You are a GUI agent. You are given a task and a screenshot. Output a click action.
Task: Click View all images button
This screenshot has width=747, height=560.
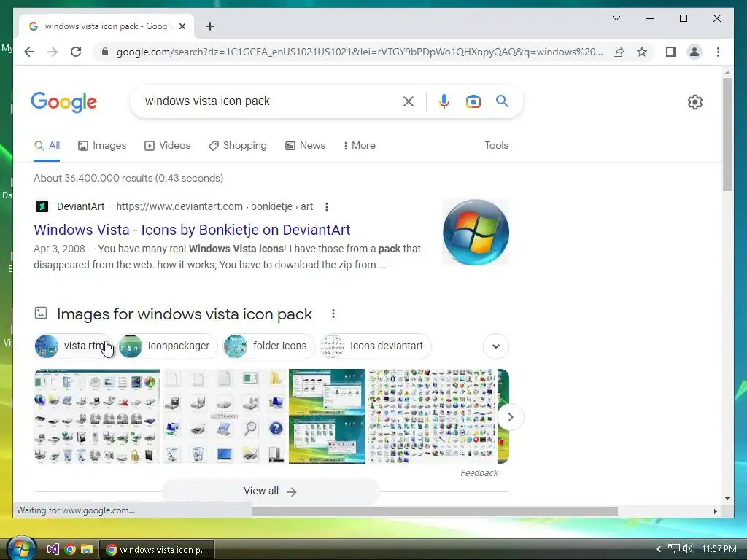click(271, 491)
